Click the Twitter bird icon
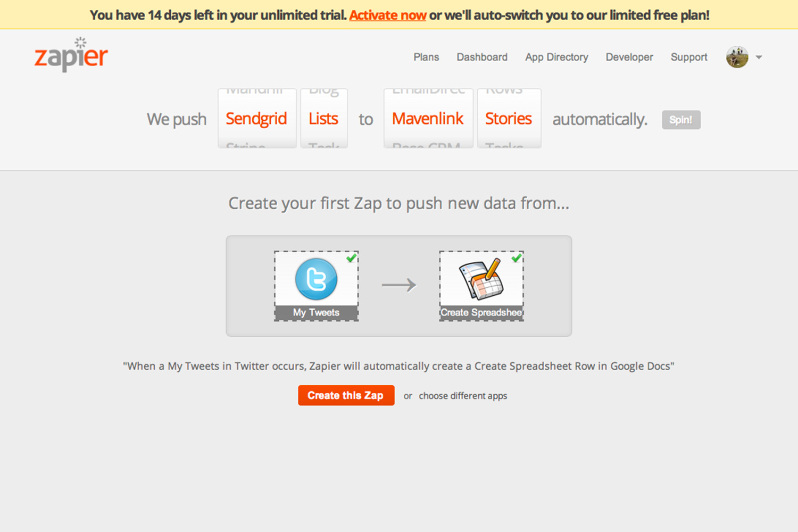Viewport: 798px width, 532px height. coord(317,279)
